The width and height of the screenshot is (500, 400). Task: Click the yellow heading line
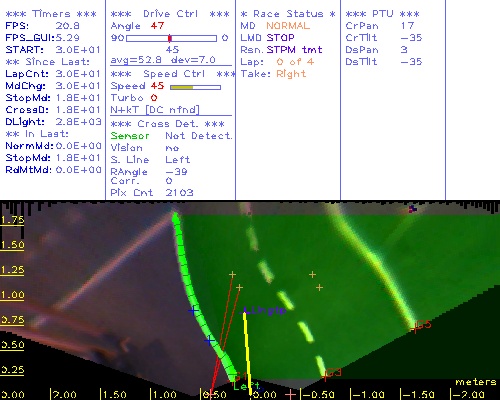click(x=247, y=352)
